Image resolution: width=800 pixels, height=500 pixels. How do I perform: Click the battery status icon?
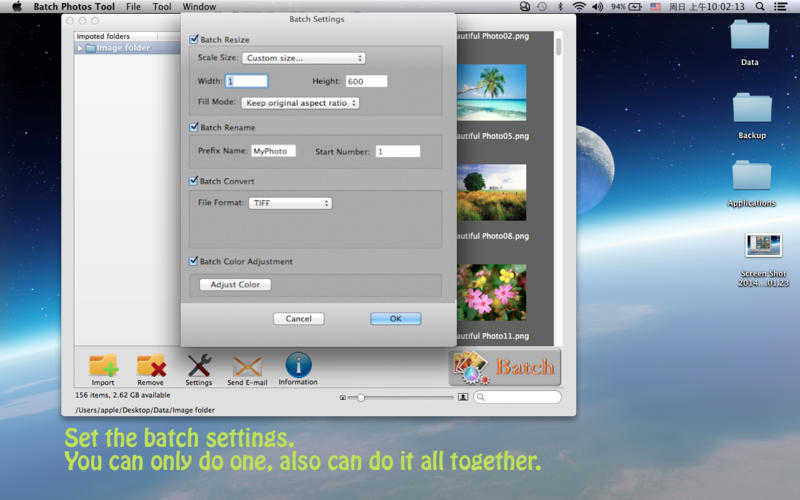(635, 7)
